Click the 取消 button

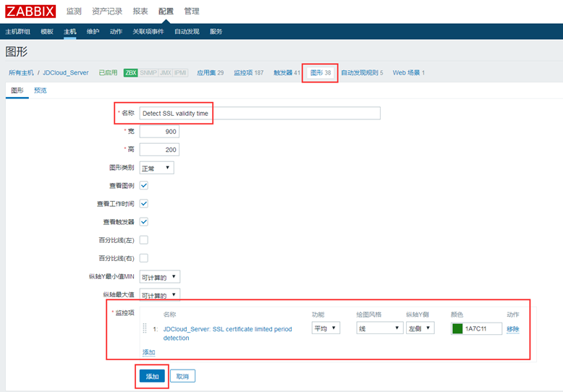click(x=183, y=376)
